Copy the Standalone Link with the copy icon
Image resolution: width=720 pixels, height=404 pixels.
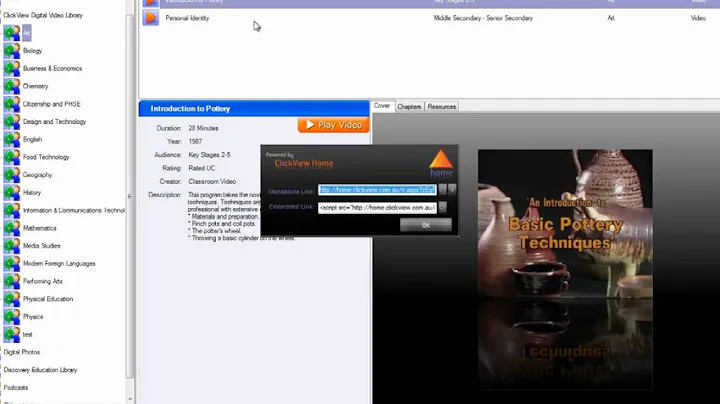click(443, 189)
